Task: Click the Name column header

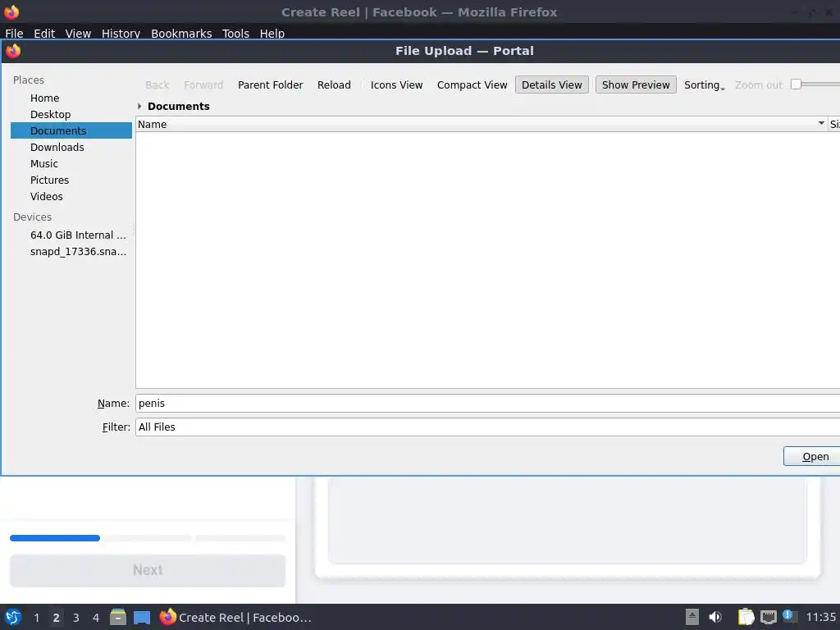Action: (x=481, y=124)
